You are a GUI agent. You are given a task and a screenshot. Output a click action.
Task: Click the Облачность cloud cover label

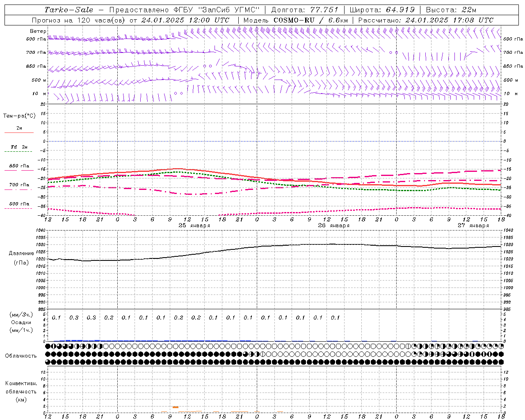[21, 356]
